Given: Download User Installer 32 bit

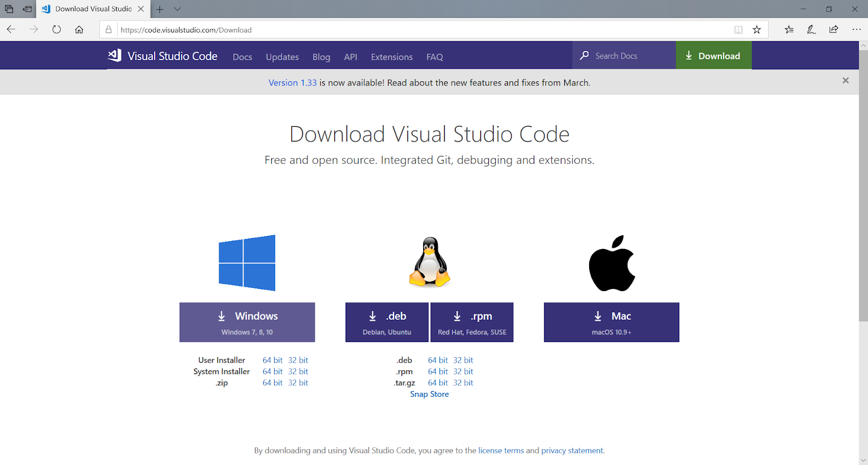Looking at the screenshot, I should pos(298,360).
